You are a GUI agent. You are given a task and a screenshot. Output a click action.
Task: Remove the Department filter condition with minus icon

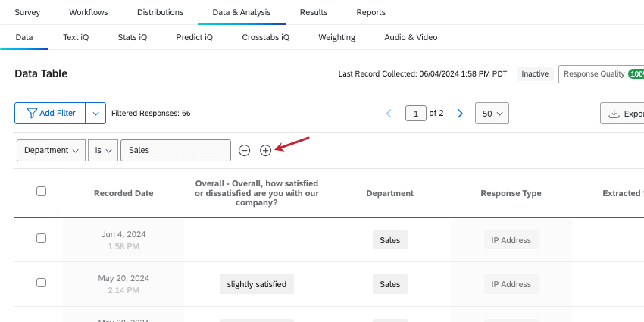point(245,151)
